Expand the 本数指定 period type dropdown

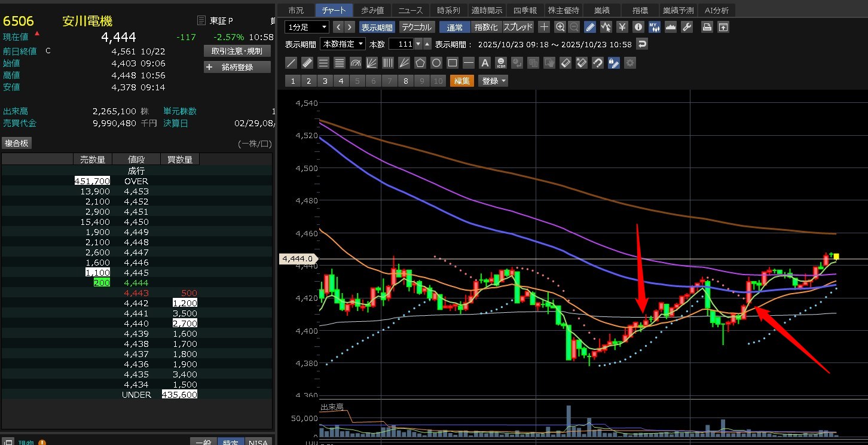coord(343,44)
